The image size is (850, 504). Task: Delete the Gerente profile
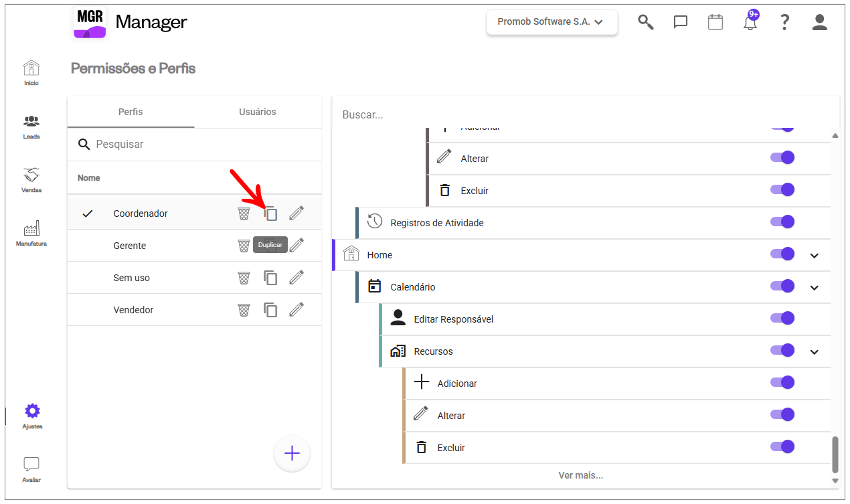coord(244,246)
